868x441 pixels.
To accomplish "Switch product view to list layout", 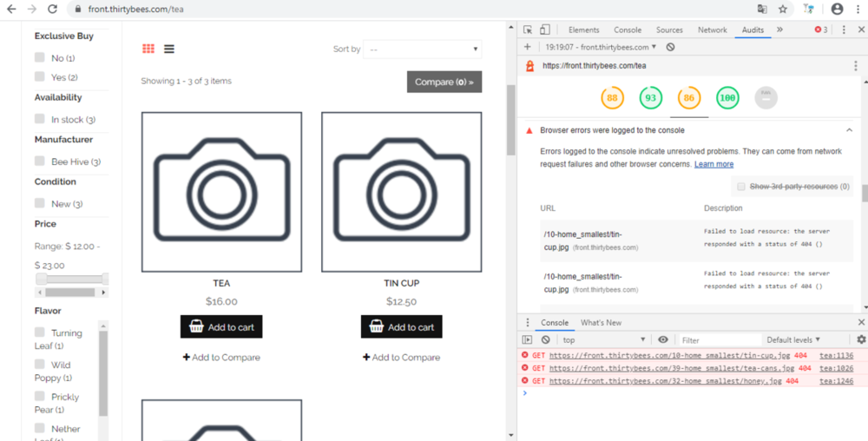I will (x=168, y=49).
